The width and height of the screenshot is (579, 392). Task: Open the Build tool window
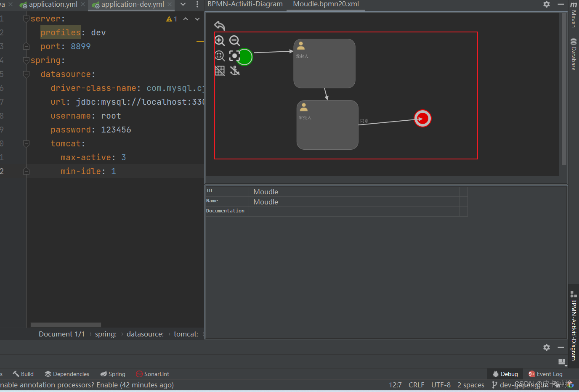click(x=23, y=374)
